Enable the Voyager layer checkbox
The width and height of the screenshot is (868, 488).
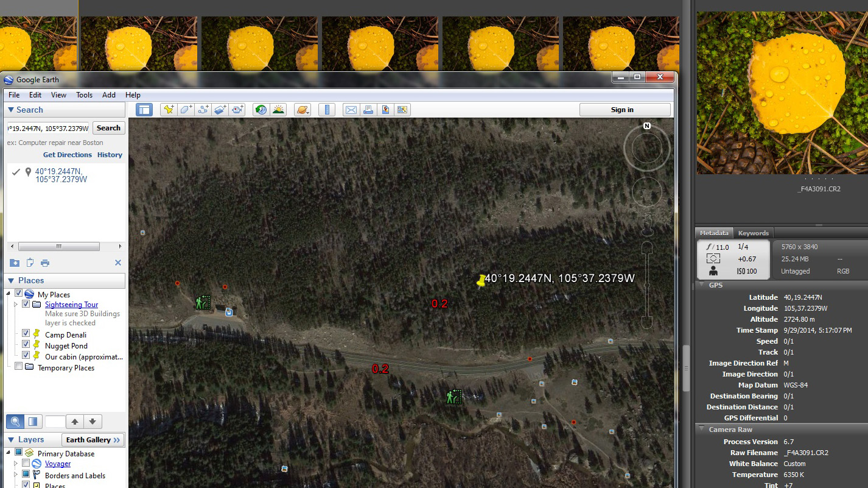pos(26,464)
